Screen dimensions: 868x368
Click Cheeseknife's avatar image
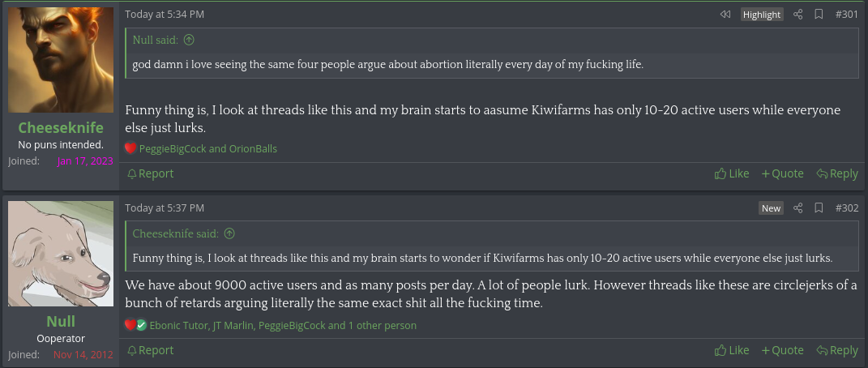tap(61, 60)
